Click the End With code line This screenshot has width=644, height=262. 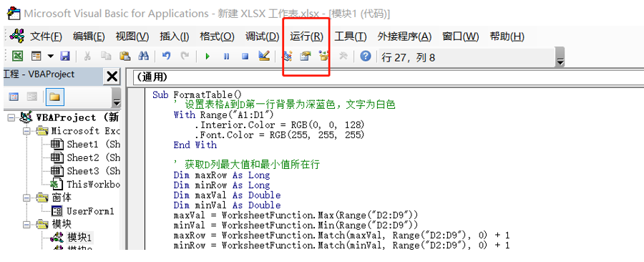click(x=195, y=145)
